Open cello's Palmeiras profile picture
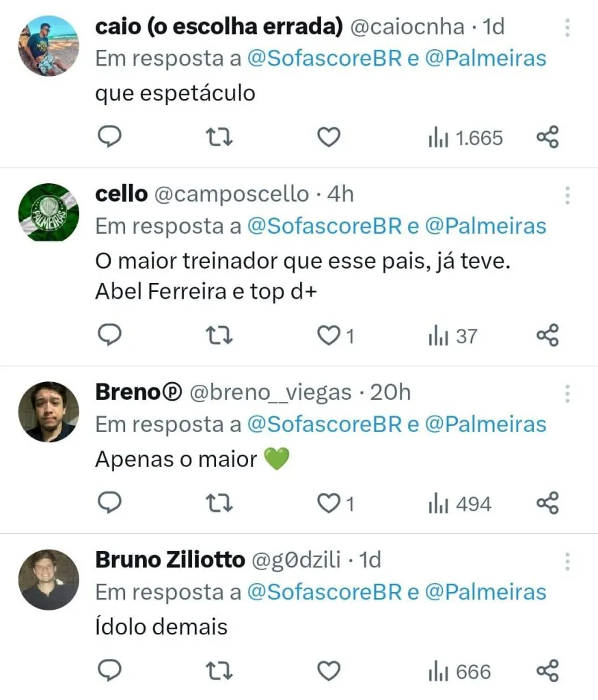Image resolution: width=598 pixels, height=700 pixels. (x=48, y=213)
